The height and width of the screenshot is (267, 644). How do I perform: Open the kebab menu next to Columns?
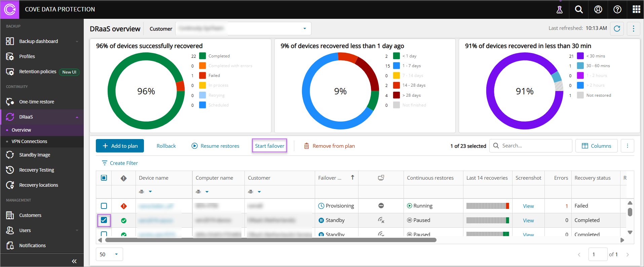[627, 146]
